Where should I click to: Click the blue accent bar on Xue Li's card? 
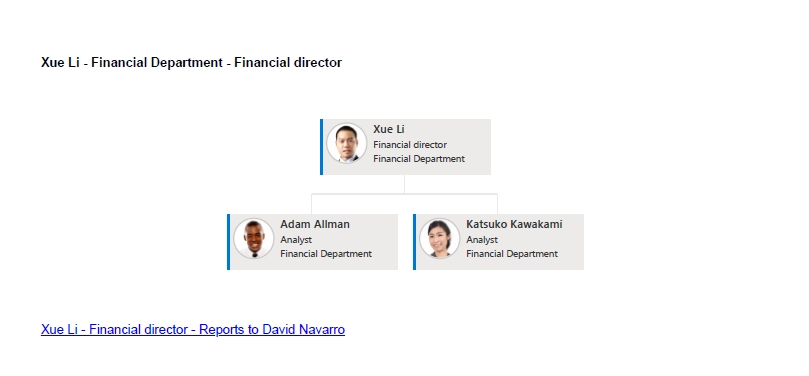321,147
